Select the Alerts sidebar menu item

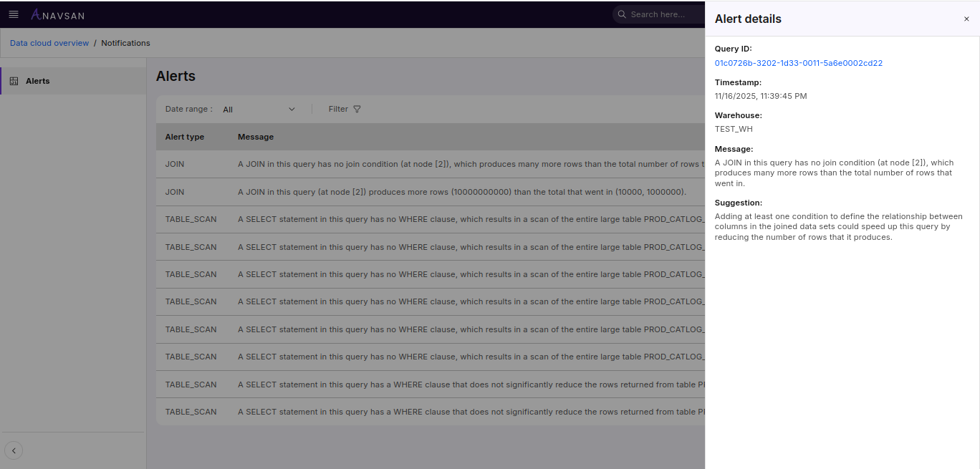[x=38, y=81]
